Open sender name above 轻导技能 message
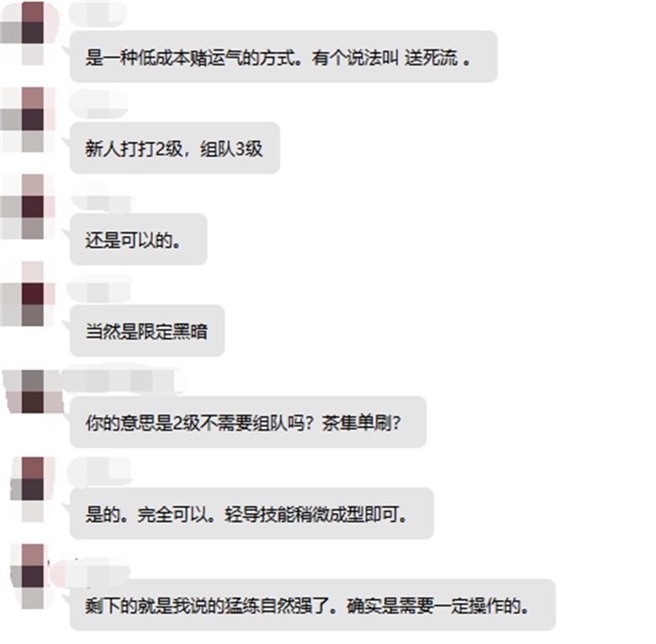Image resolution: width=656 pixels, height=644 pixels. click(x=99, y=472)
